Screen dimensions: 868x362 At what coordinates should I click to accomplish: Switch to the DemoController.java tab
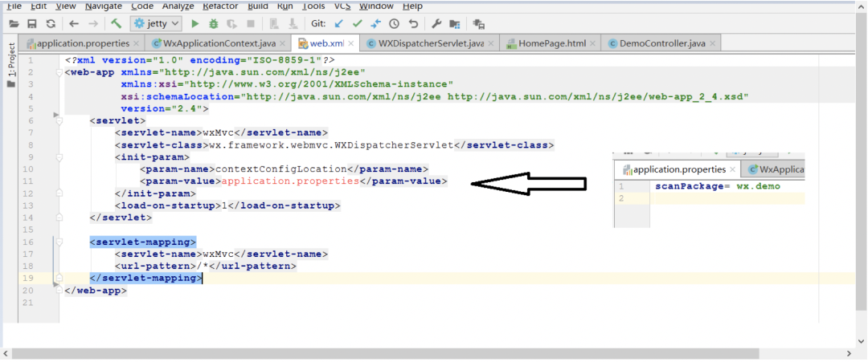tap(661, 43)
